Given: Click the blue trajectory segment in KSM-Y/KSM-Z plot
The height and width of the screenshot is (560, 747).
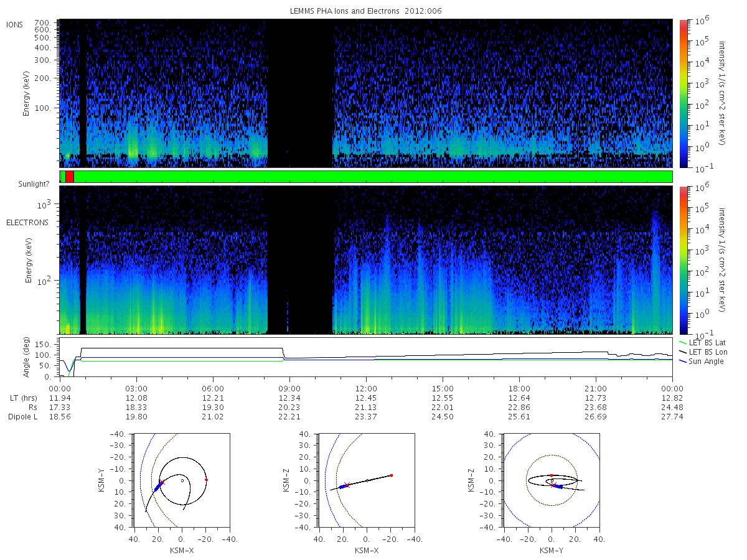Looking at the screenshot, I should (x=559, y=487).
